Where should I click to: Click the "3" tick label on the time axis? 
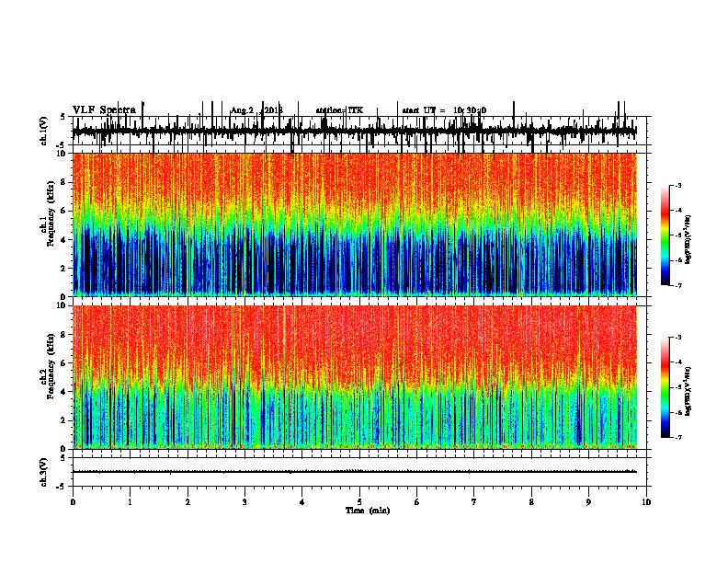[x=245, y=502]
